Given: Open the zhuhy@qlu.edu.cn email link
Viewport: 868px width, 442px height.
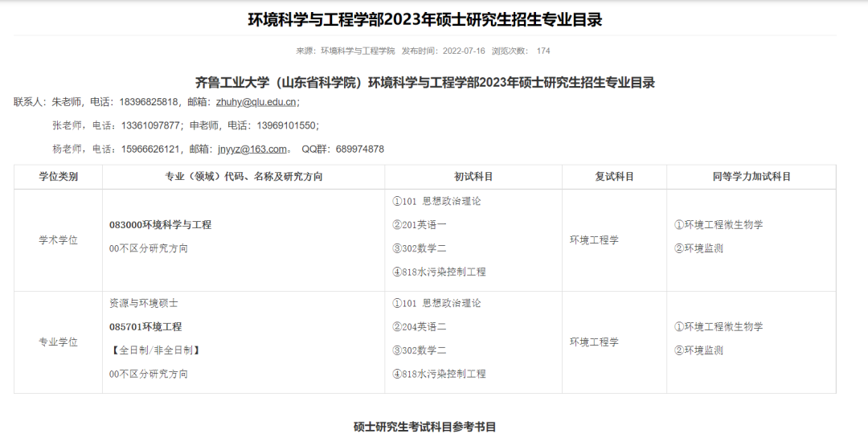Looking at the screenshot, I should (256, 102).
